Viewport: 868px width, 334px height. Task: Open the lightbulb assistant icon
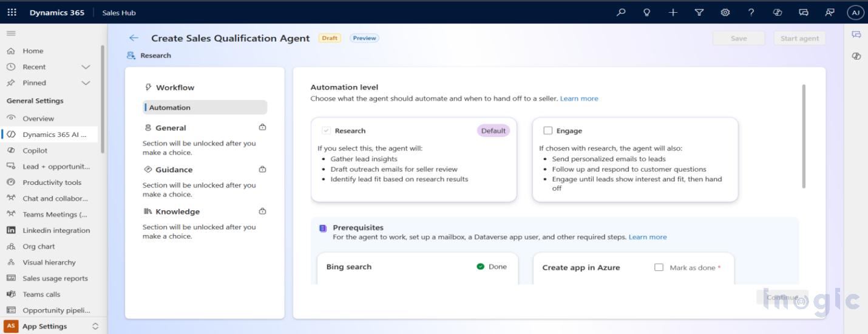(x=647, y=12)
